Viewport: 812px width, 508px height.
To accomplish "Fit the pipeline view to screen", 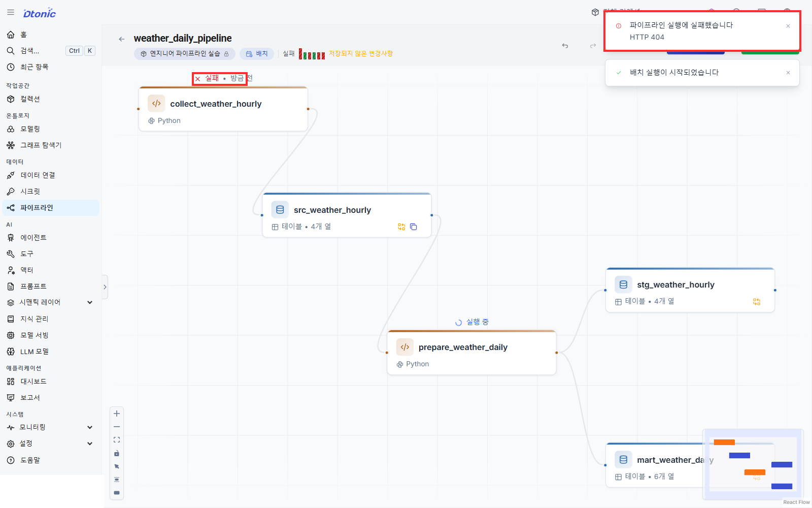I will (117, 440).
